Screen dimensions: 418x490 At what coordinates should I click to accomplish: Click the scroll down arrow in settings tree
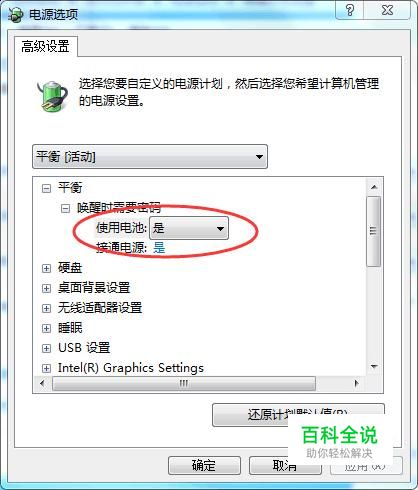pos(374,367)
